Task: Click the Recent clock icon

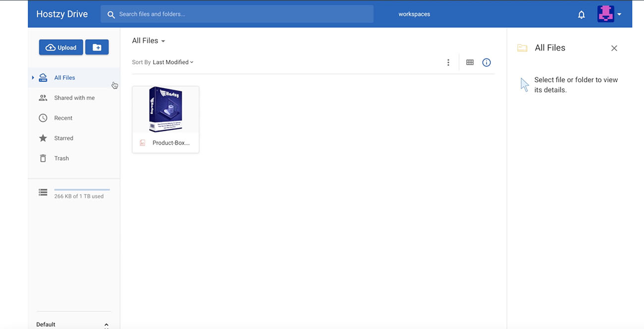Action: 43,118
